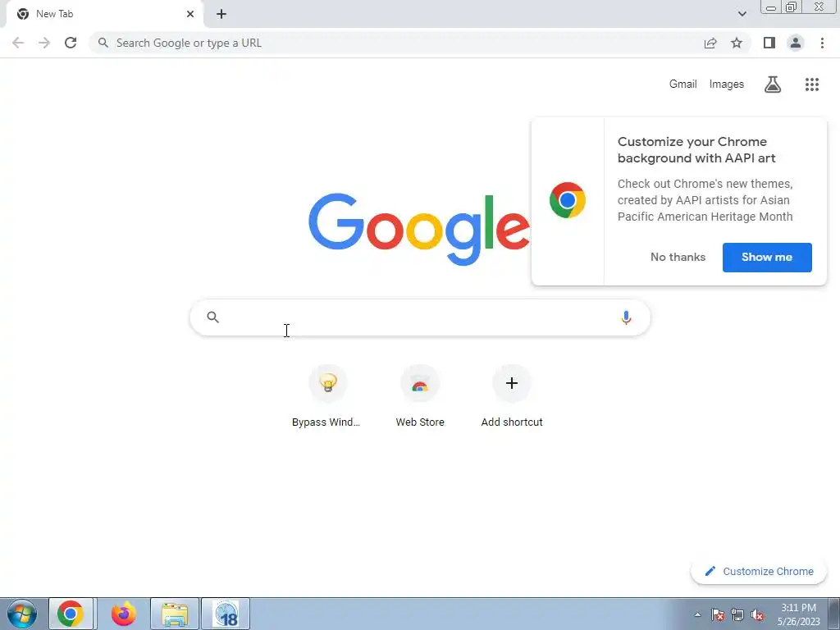This screenshot has width=840, height=630.
Task: Click the Google logo
Action: (x=419, y=230)
